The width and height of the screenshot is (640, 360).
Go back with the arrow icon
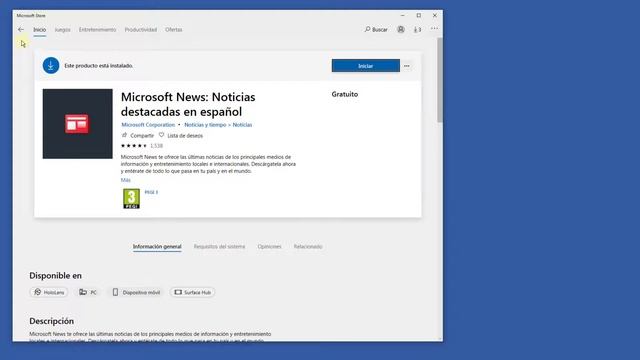click(x=21, y=29)
